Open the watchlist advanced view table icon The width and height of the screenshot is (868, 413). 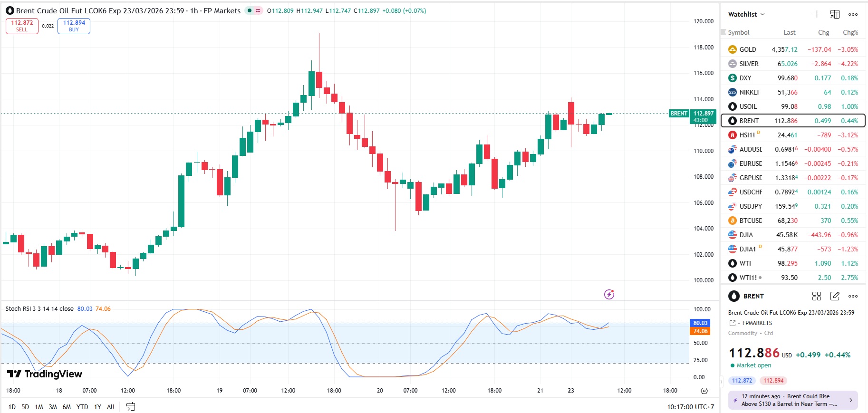click(835, 14)
